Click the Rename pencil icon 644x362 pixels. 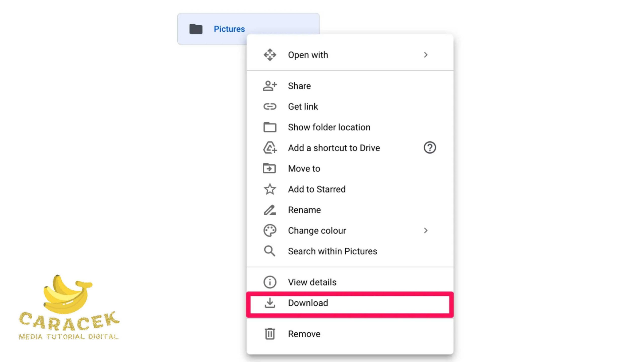coord(269,209)
